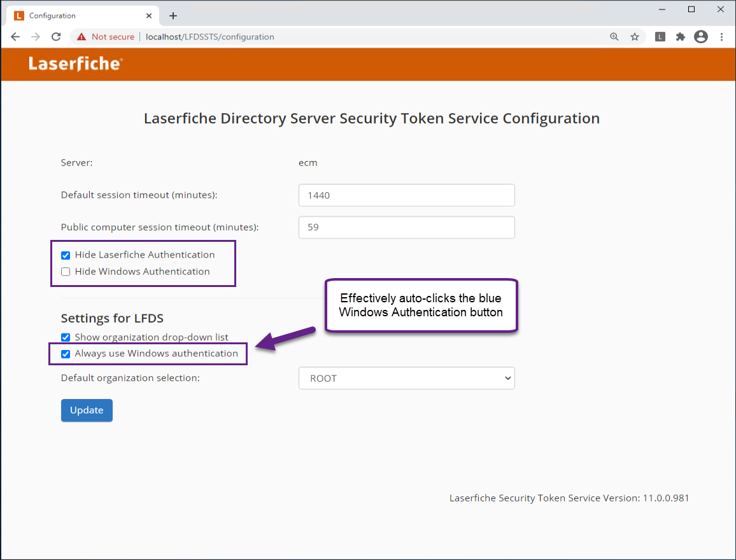Click the Settings for LFDS heading
The image size is (736, 560).
pos(112,318)
